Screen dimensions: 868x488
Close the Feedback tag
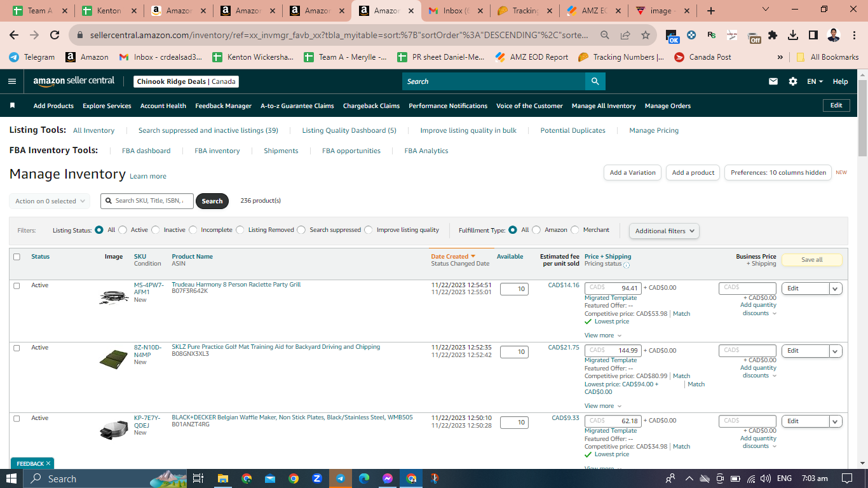pyautogui.click(x=48, y=463)
